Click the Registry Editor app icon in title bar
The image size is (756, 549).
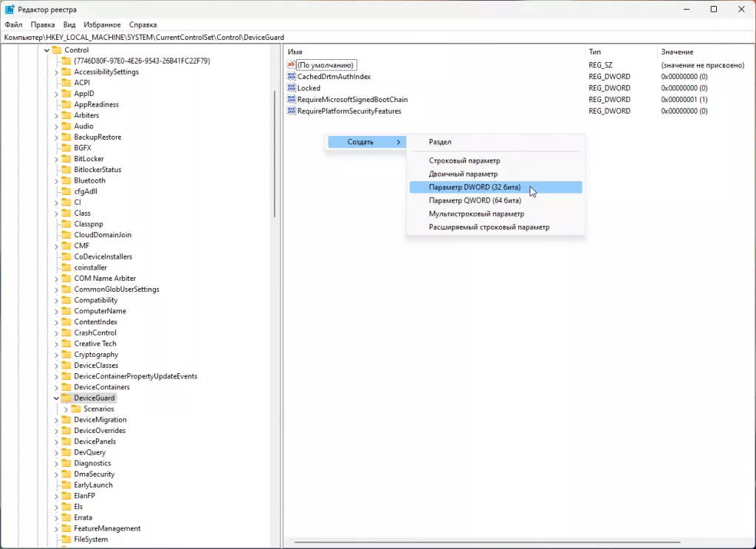coord(10,9)
